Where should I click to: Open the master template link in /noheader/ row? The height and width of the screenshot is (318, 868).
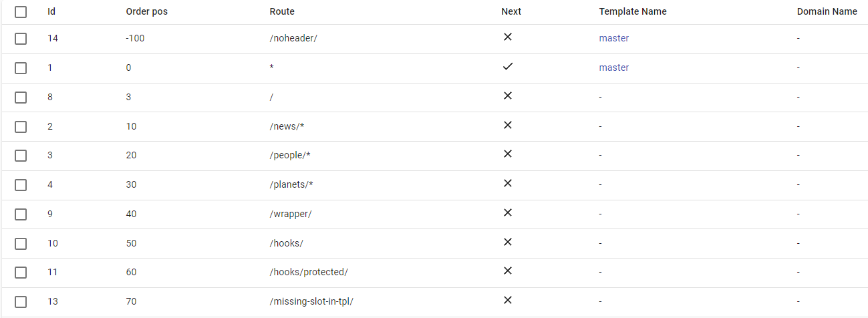(614, 38)
